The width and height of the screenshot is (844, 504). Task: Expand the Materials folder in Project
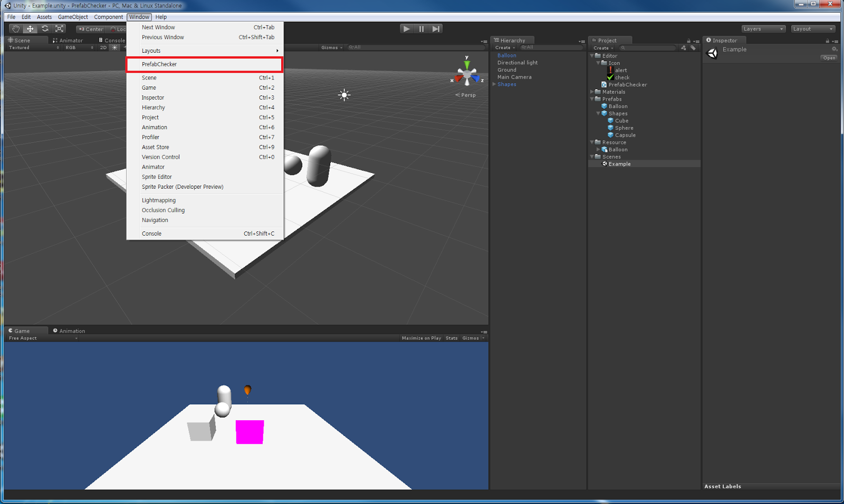coord(592,92)
